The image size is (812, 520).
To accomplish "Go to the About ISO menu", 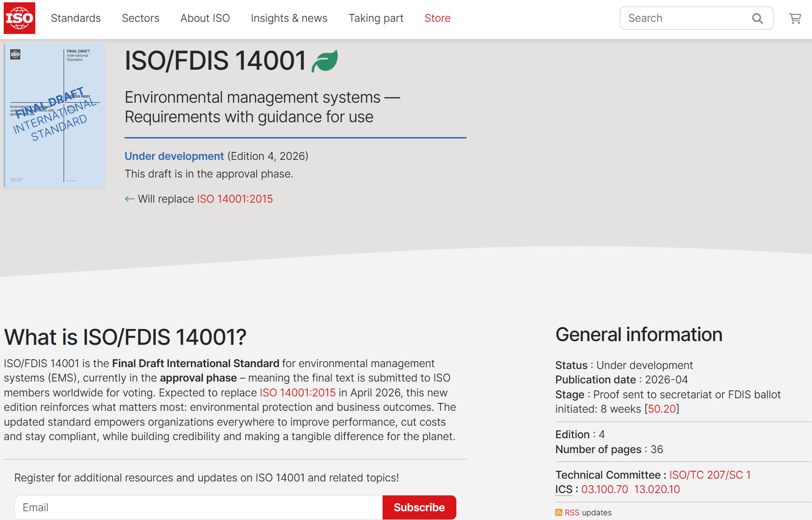I will [205, 18].
